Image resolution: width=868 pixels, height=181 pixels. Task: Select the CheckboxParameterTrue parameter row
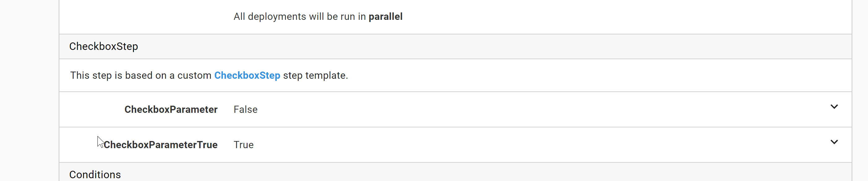pos(404,145)
